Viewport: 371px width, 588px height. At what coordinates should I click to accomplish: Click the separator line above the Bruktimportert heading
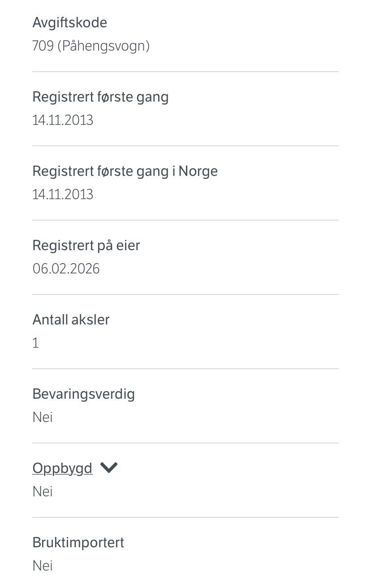(x=185, y=517)
